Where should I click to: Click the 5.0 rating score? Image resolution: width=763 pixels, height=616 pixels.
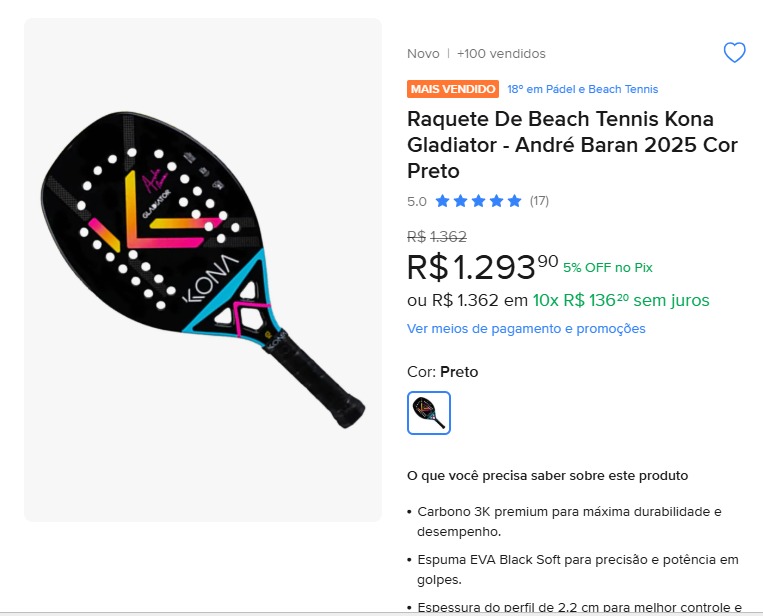point(416,201)
